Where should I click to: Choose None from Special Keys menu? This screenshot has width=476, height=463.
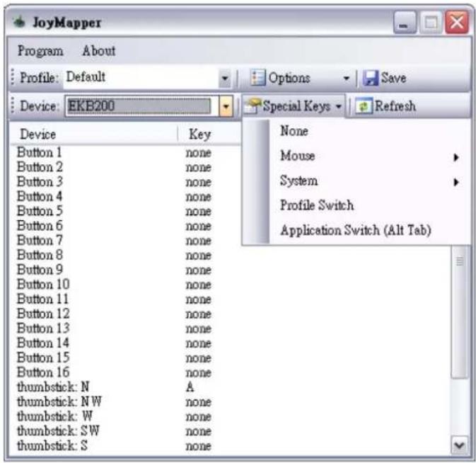356,131
